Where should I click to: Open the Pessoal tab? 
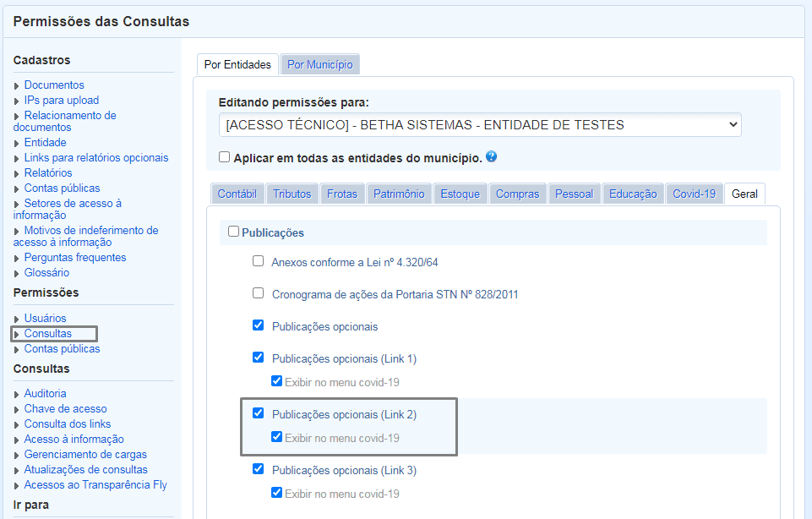click(574, 193)
